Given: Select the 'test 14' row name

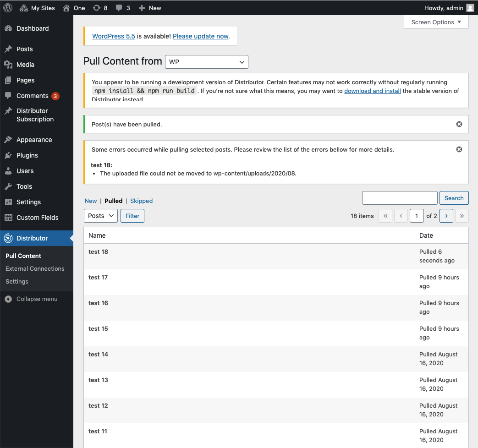Looking at the screenshot, I should click(98, 354).
